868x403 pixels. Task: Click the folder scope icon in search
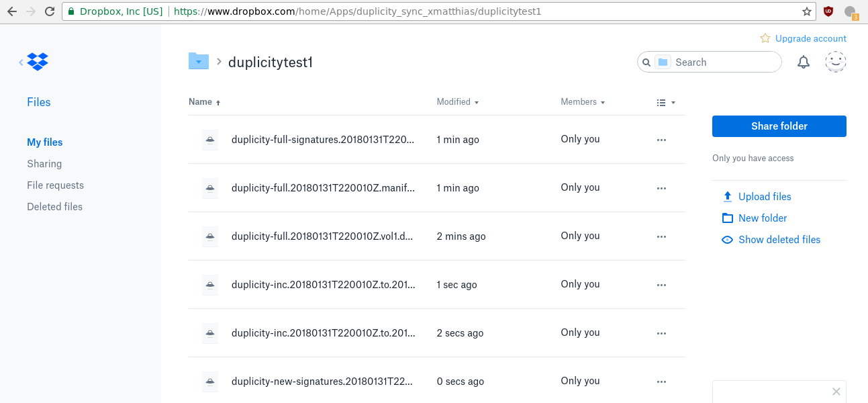point(663,62)
